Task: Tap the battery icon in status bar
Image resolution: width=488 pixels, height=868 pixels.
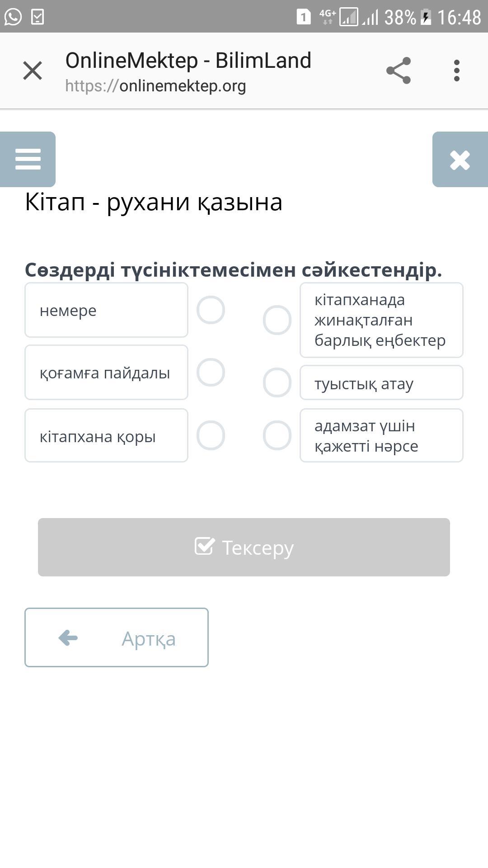Action: pyautogui.click(x=426, y=17)
